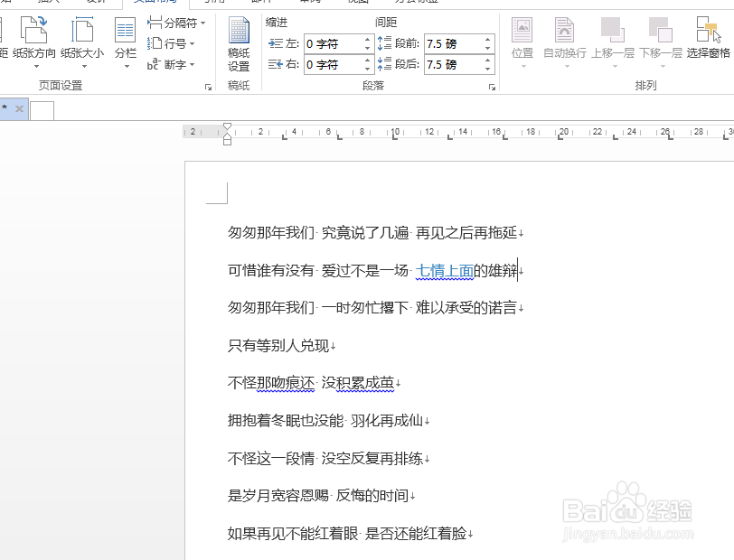This screenshot has width=734, height=560.
Task: Decrease right indent with down arrow
Action: coord(368,70)
